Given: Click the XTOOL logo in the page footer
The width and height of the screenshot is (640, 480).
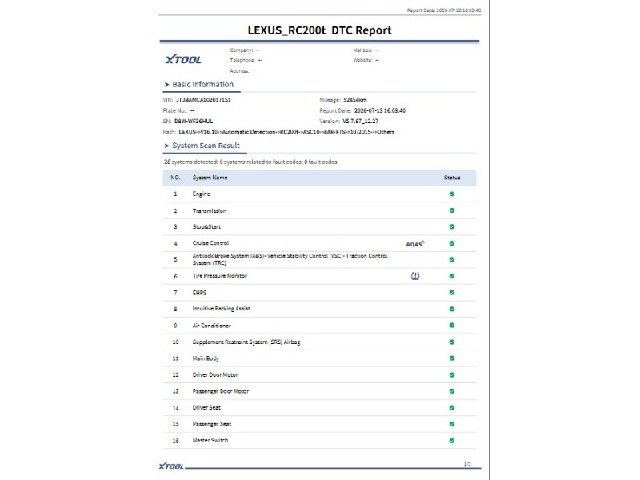Looking at the screenshot, I should point(171,466).
